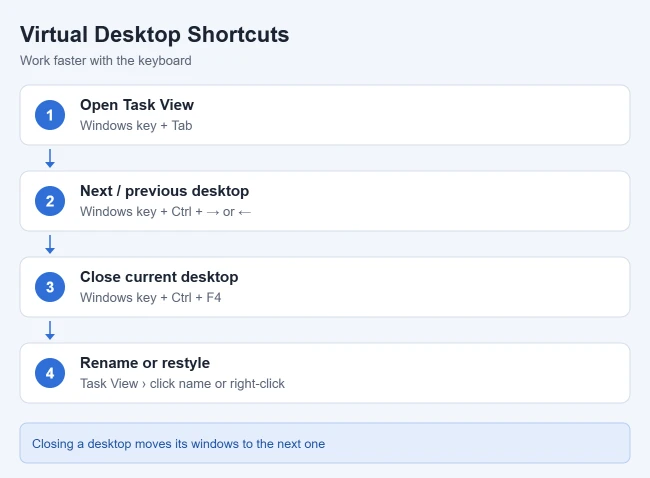This screenshot has height=478, width=650.
Task: Click the step 2 number badge
Action: tap(50, 201)
